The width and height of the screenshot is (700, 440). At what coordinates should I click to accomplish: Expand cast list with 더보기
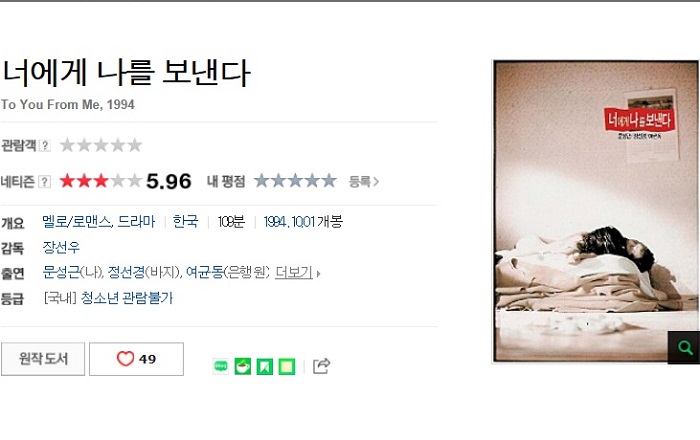pos(294,272)
